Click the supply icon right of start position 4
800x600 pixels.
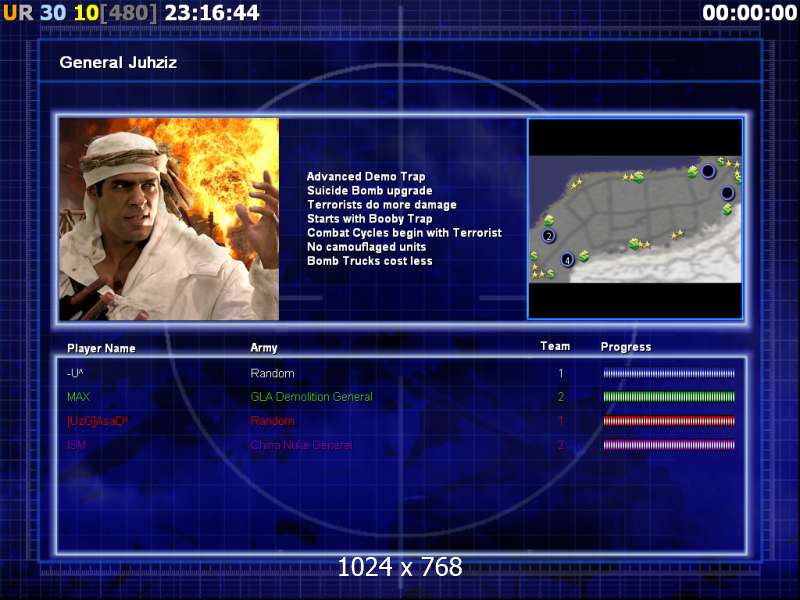(x=584, y=256)
